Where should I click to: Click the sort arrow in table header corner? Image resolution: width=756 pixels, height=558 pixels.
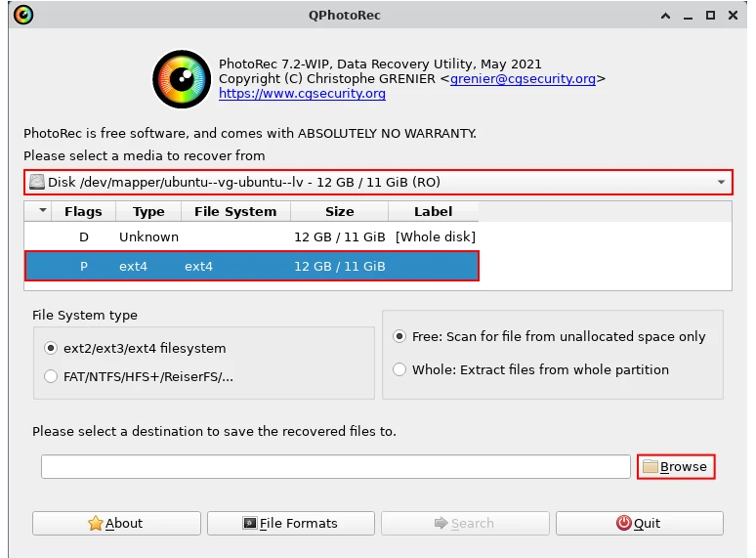42,211
